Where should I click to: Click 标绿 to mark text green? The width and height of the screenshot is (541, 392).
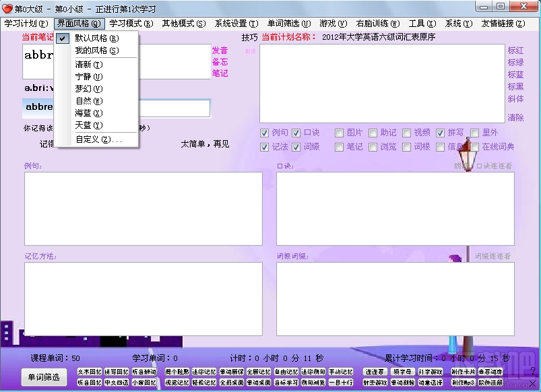pos(515,63)
